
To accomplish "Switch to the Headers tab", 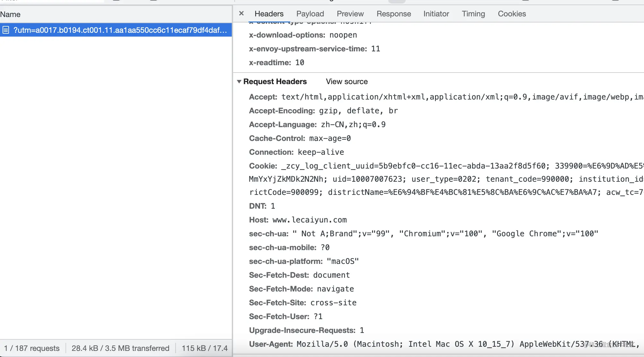I will pyautogui.click(x=269, y=14).
